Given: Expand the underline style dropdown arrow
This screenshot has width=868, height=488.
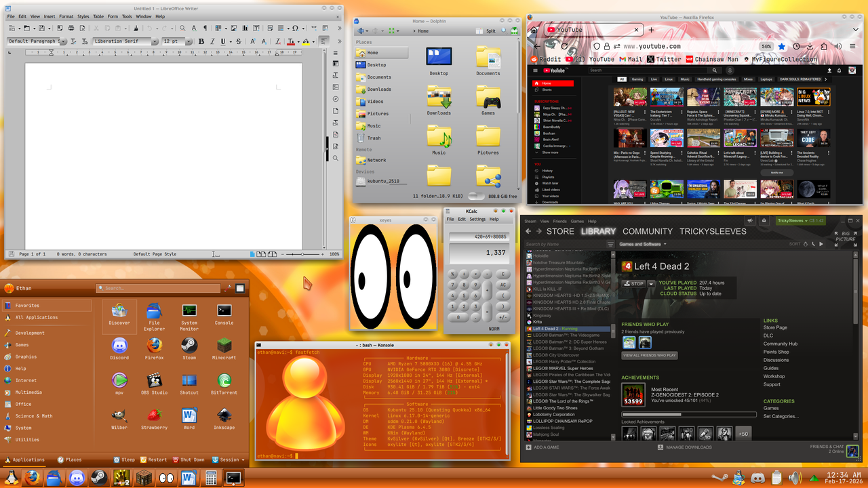Looking at the screenshot, I should tap(231, 41).
